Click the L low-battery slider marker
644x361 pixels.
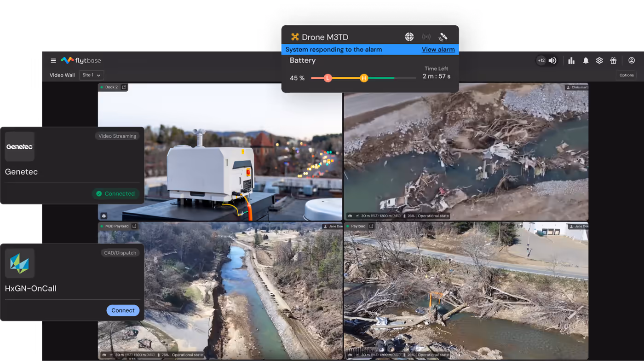(328, 78)
